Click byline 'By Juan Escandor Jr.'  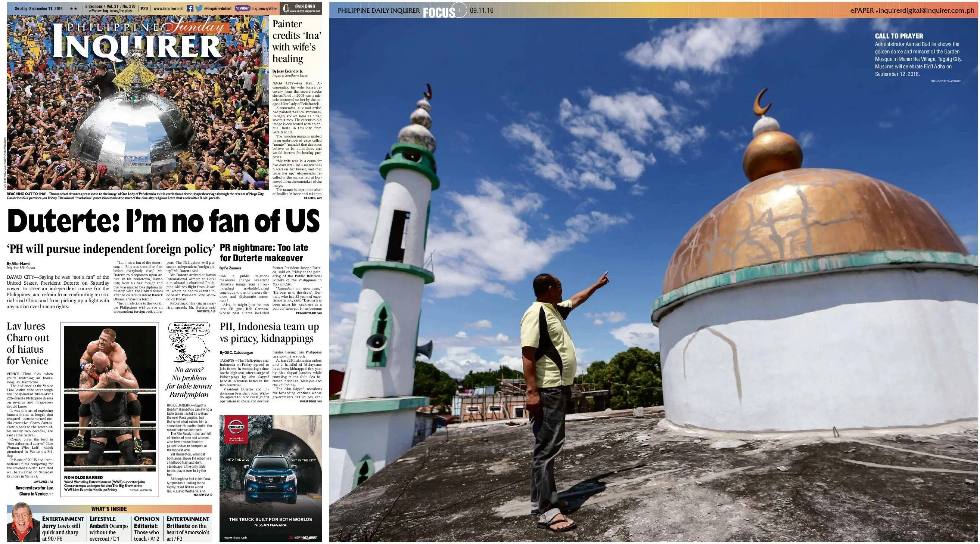[287, 71]
